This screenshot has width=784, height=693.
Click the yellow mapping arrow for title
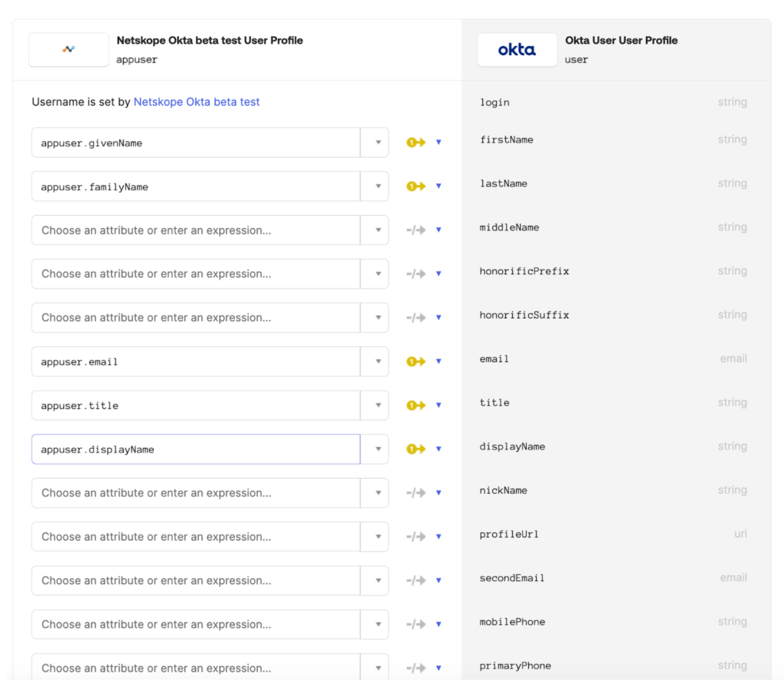click(416, 405)
